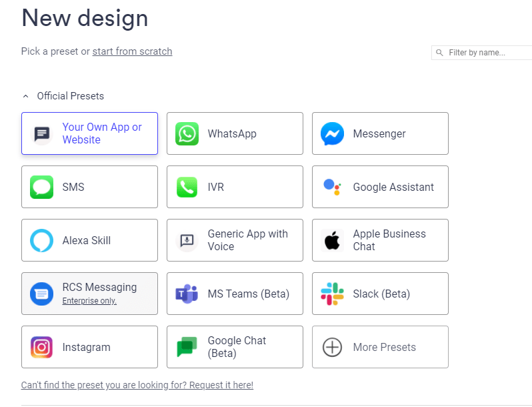Select the Google Chat (Beta) card
The height and width of the screenshot is (407, 532).
(x=235, y=347)
